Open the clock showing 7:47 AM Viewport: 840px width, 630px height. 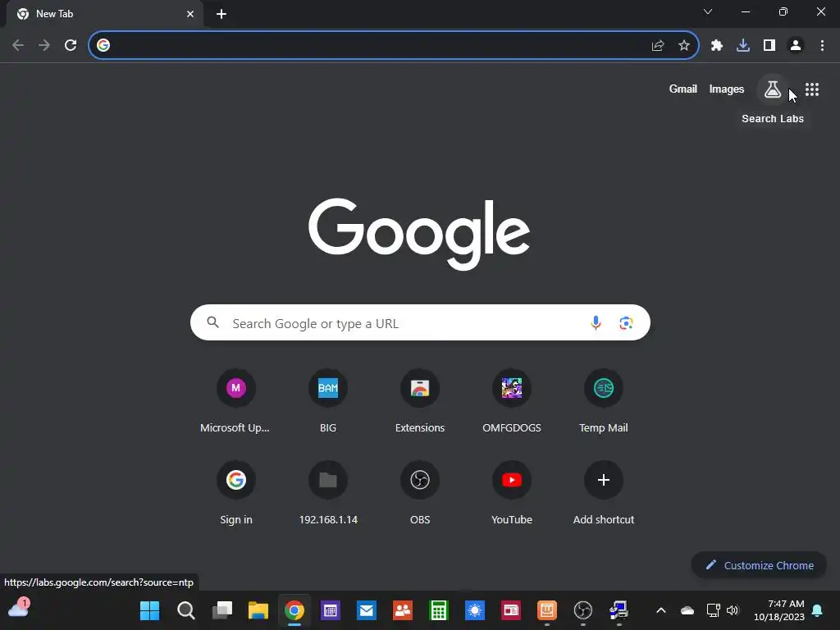pyautogui.click(x=778, y=610)
